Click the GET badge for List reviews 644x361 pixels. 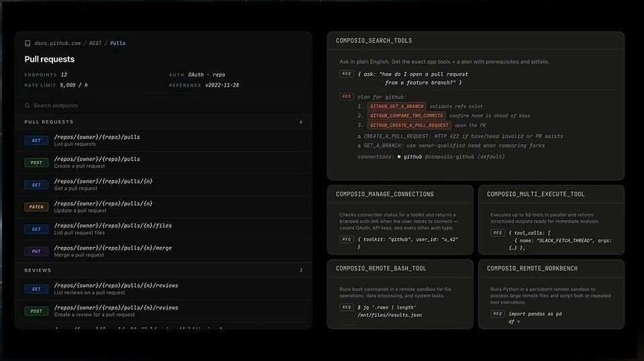[x=36, y=289]
